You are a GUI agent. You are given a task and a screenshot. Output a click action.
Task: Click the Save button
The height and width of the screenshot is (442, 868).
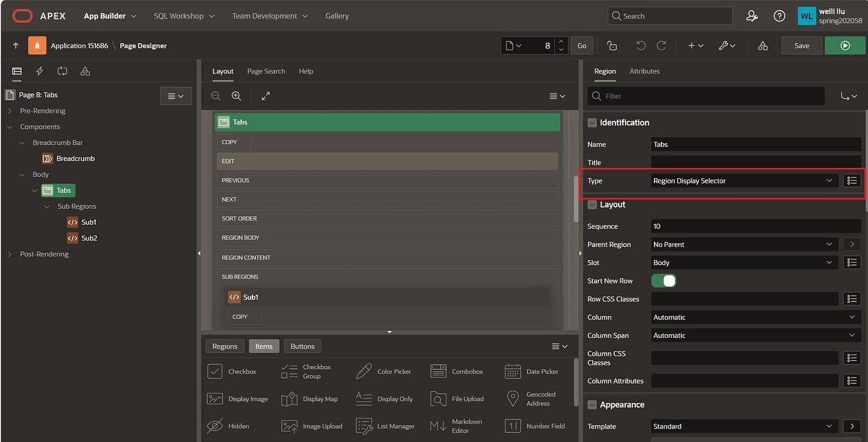(x=801, y=45)
